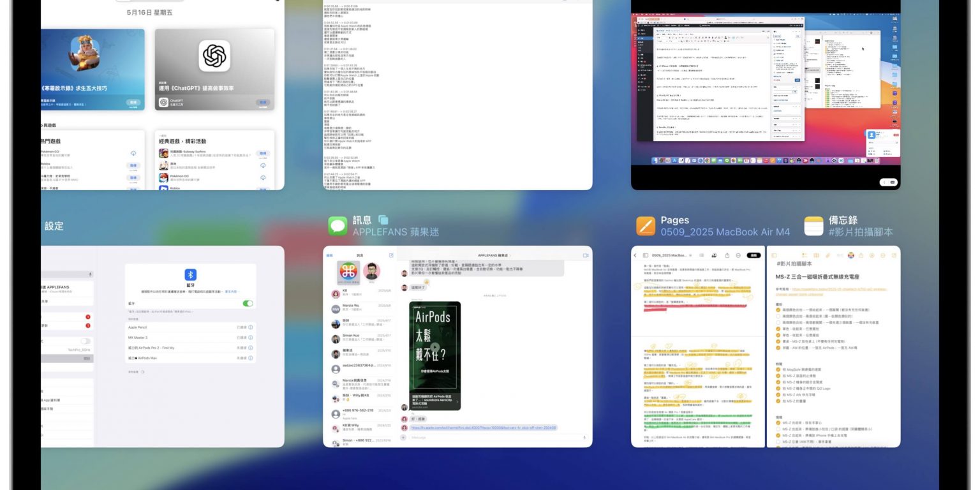Tap the compose new message icon
The image size is (980, 490).
[x=391, y=255]
